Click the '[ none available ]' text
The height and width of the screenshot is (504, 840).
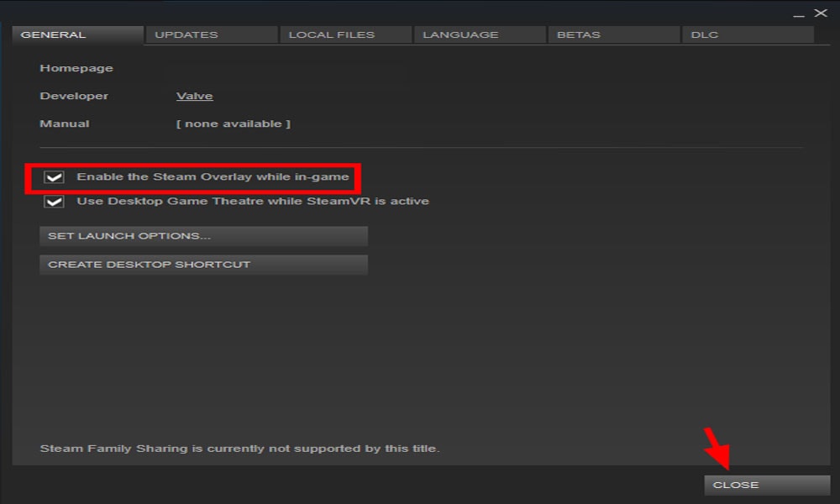tap(233, 123)
